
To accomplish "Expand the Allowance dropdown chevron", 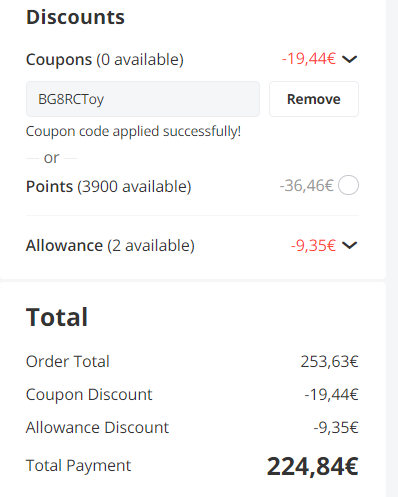I will pyautogui.click(x=350, y=245).
